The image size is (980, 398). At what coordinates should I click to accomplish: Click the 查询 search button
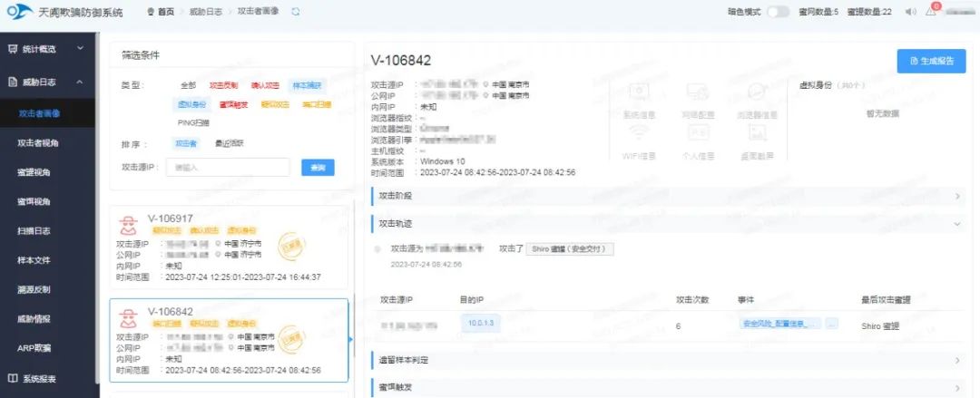(x=318, y=168)
